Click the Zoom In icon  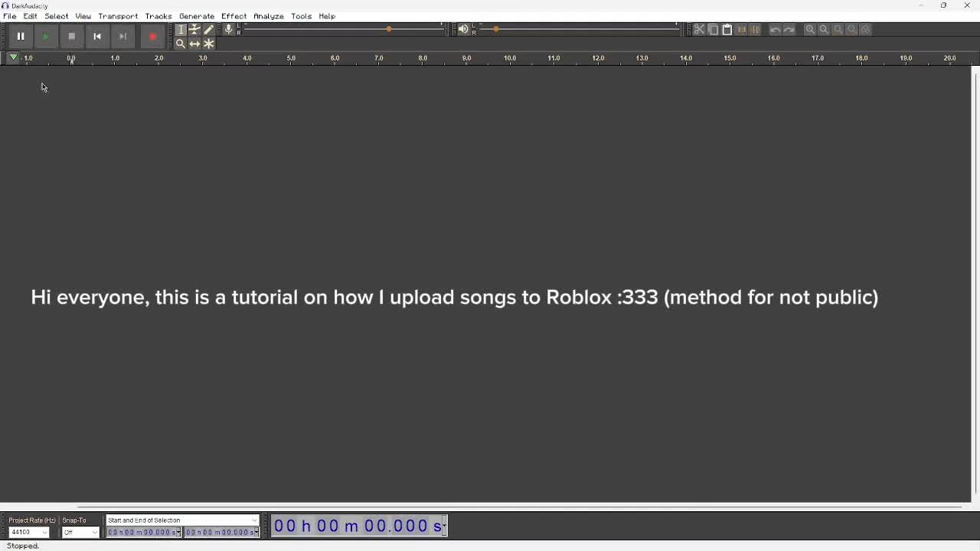click(x=810, y=29)
